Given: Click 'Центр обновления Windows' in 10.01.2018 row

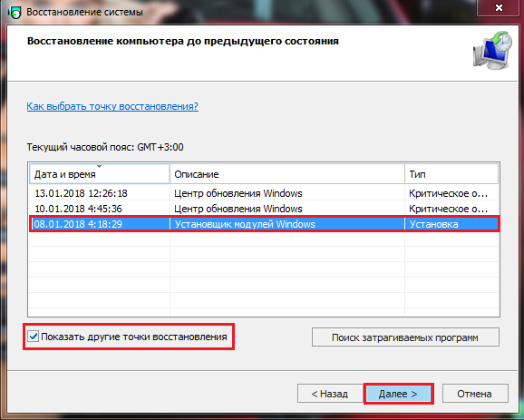Looking at the screenshot, I should pyautogui.click(x=238, y=209).
